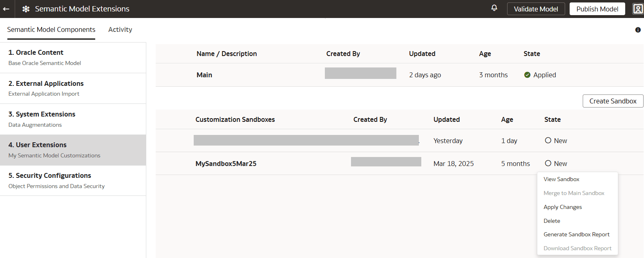Image resolution: width=644 pixels, height=258 pixels.
Task: Switch to the Activity tab
Action: pyautogui.click(x=120, y=29)
